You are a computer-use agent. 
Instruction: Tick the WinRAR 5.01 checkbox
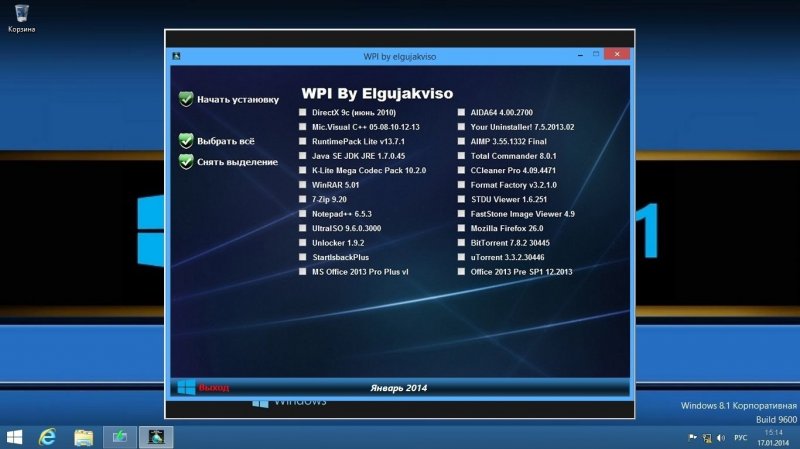303,185
